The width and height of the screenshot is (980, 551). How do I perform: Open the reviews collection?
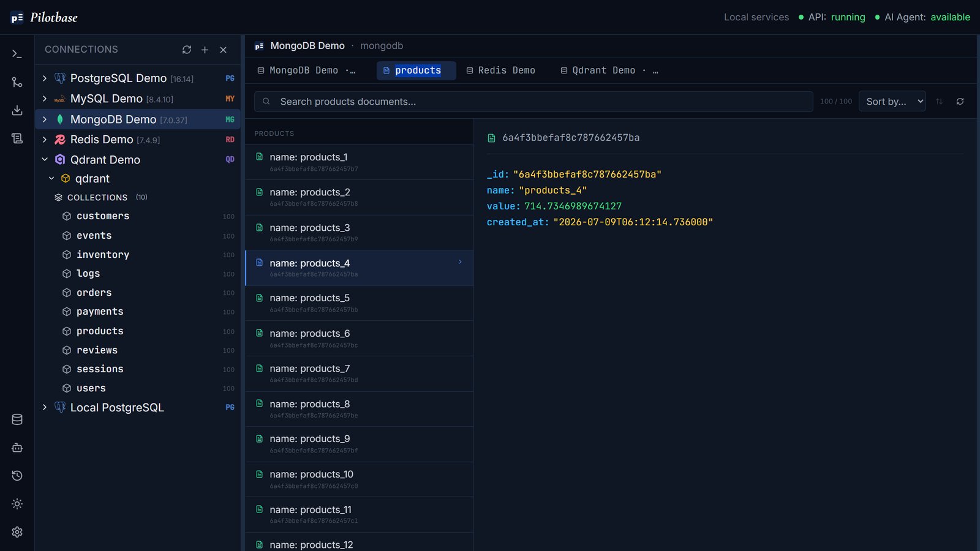97,350
